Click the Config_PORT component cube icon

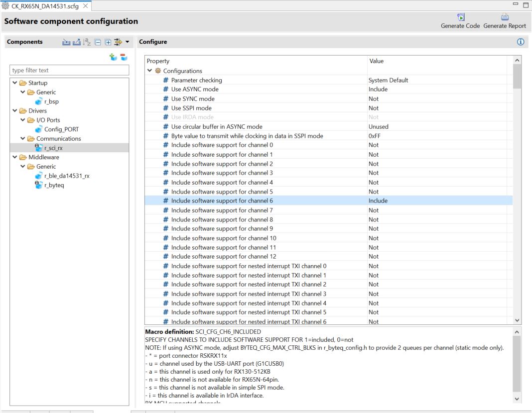pyautogui.click(x=39, y=129)
